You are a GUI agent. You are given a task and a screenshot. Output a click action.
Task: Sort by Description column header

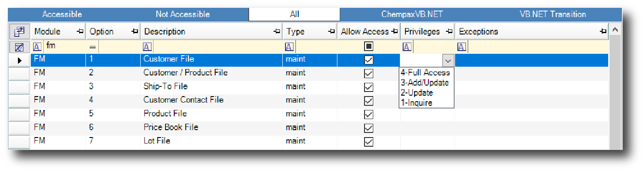coord(211,31)
